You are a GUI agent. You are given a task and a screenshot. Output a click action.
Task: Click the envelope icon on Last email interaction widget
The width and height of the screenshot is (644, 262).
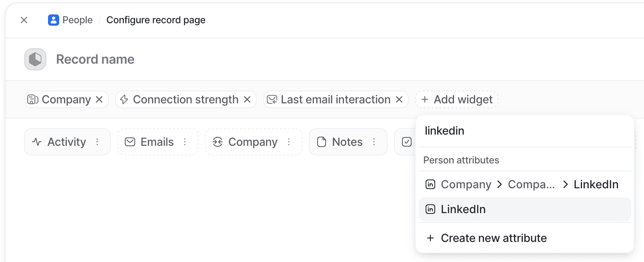(x=272, y=99)
